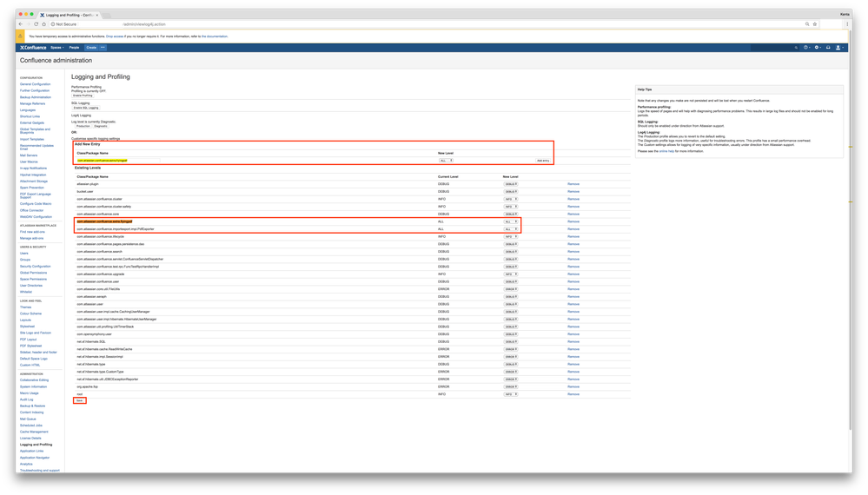
Task: Click the Add entry button
Action: 543,161
